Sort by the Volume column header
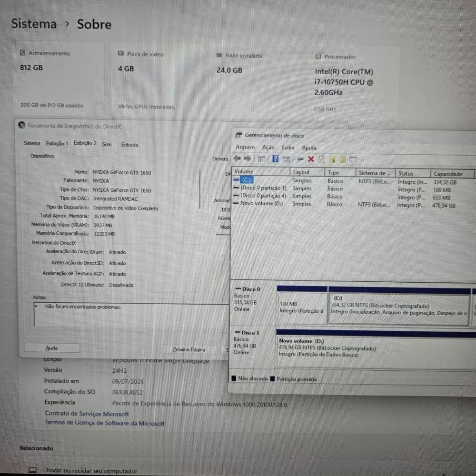 (x=261, y=171)
